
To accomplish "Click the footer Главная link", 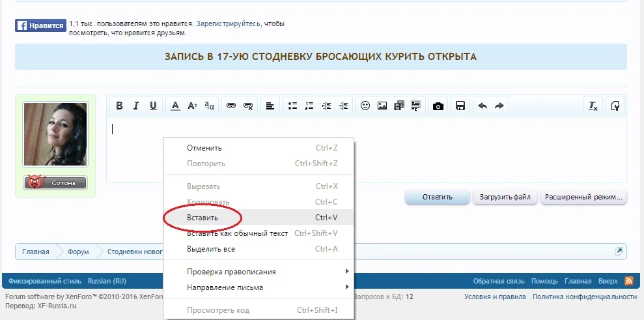I will (578, 282).
